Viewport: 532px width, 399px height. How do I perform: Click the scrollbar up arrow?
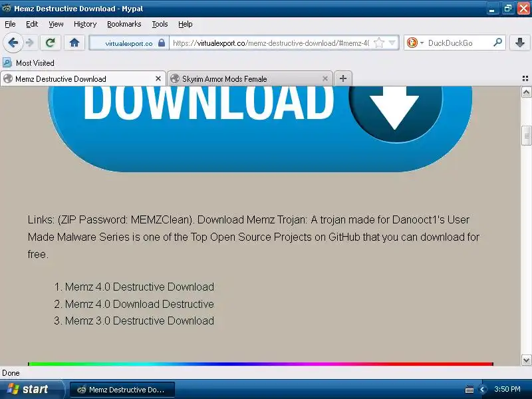[526, 92]
